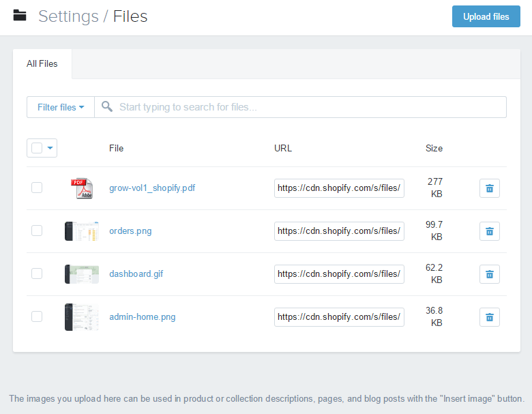Viewport: 532px width, 414px height.
Task: Click the folder icon beside Settings
Action: click(20, 16)
